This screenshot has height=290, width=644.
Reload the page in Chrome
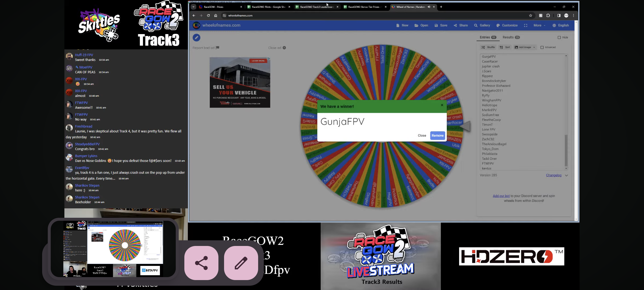(208, 16)
